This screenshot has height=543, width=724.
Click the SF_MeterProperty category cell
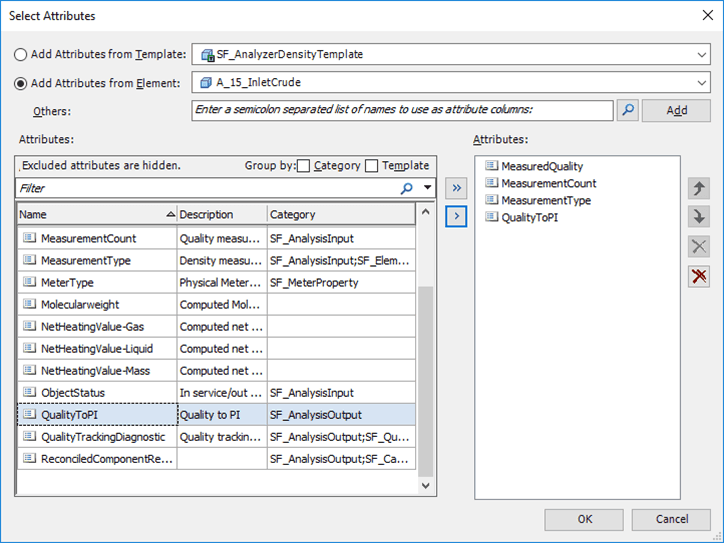(341, 283)
